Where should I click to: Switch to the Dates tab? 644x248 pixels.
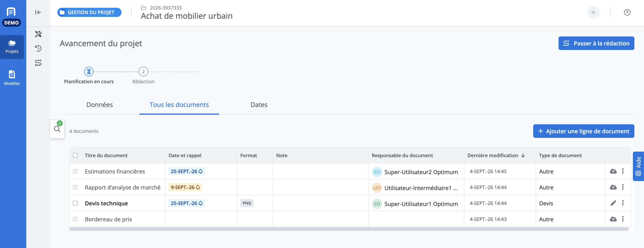coord(259,105)
